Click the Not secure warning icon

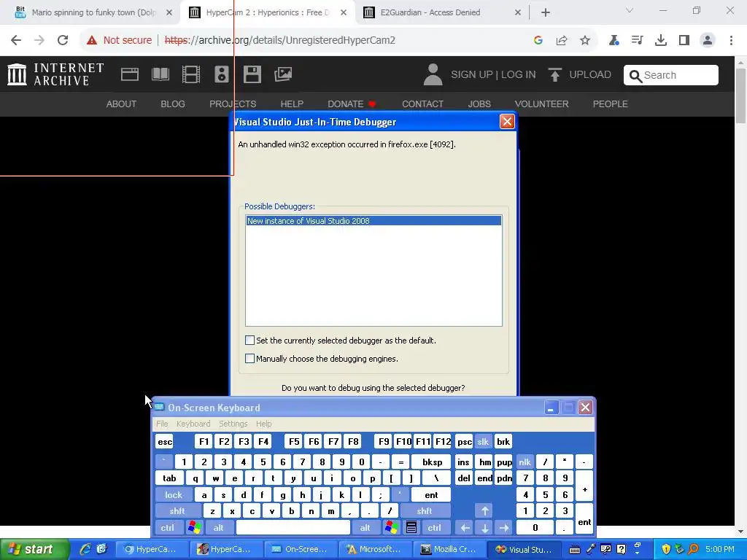pos(92,40)
